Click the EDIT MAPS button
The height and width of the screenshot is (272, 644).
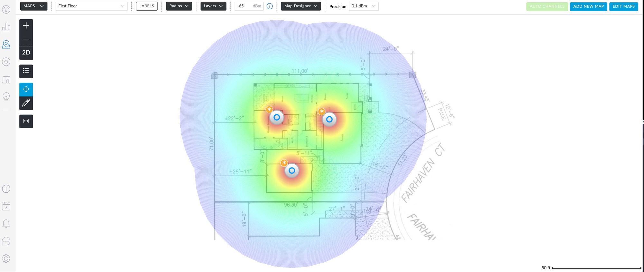623,6
